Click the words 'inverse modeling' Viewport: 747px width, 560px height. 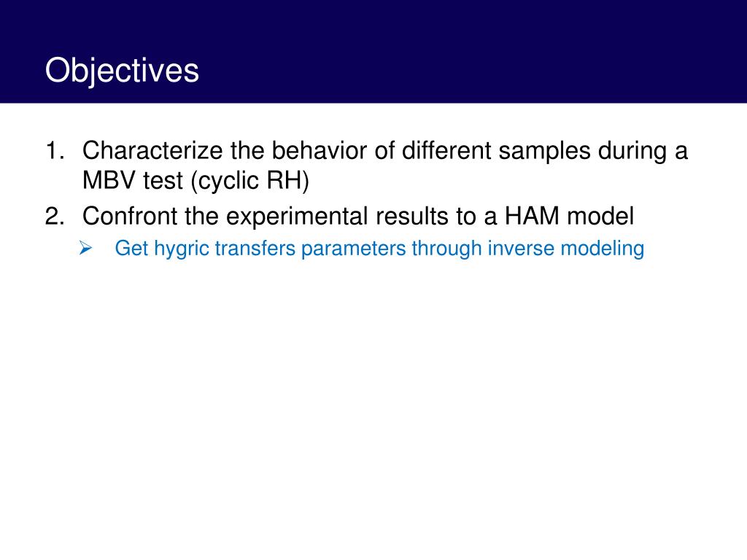(566, 249)
